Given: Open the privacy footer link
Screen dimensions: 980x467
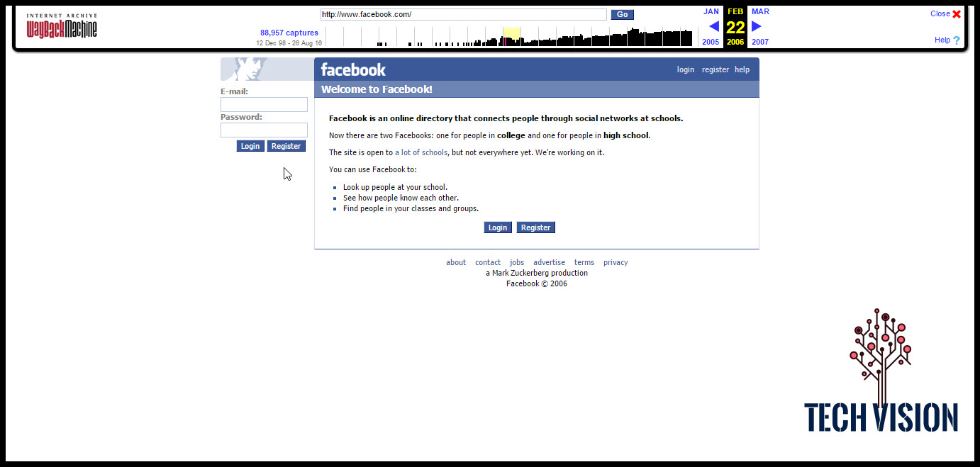Looking at the screenshot, I should coord(616,262).
